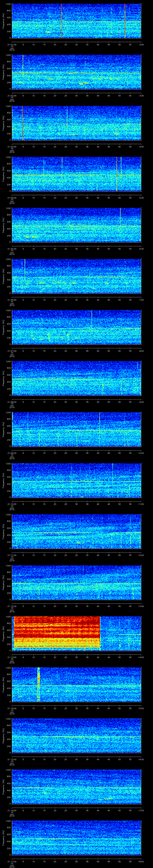Screen dimensions: 153x868
Task: Select the spectrogram panel starting at 21:16:00
Action: pos(77,787)
